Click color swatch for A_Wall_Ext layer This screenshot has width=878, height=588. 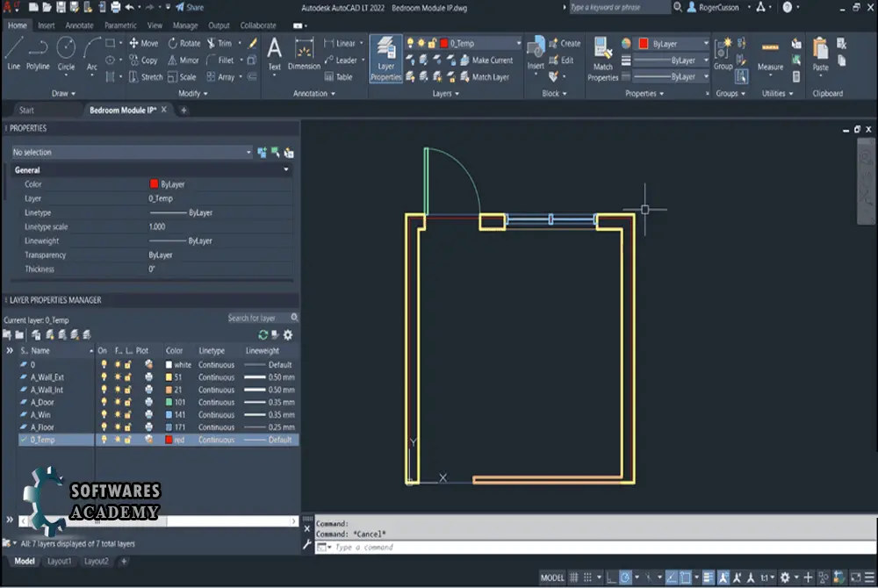point(169,377)
